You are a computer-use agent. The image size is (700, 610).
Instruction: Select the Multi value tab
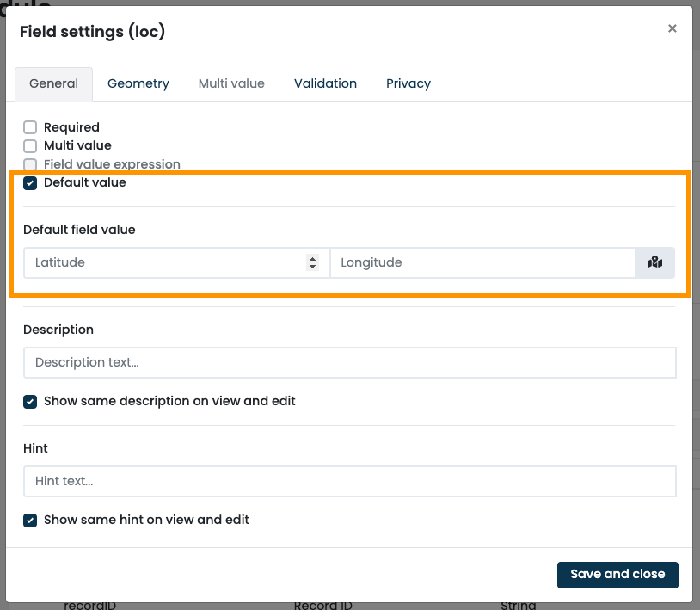tap(231, 83)
